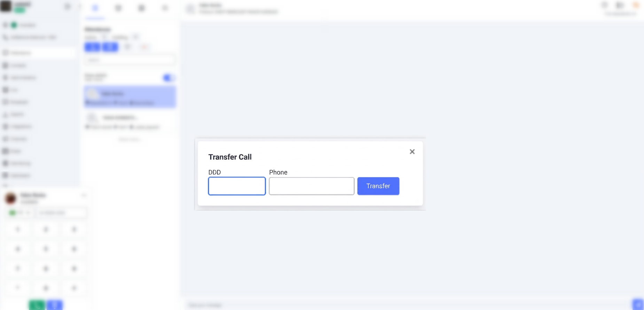This screenshot has width=644, height=310.
Task: Open the country flag dropdown in the dialer
Action: tap(19, 212)
